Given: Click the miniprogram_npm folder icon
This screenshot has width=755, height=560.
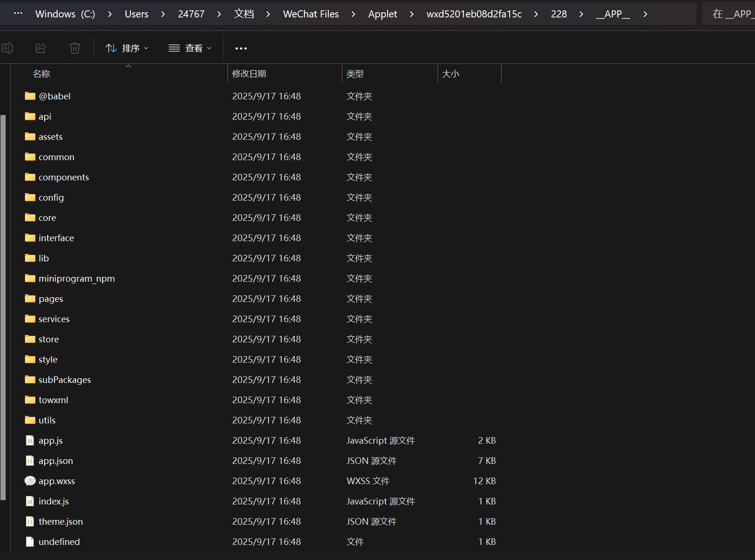Looking at the screenshot, I should [30, 278].
